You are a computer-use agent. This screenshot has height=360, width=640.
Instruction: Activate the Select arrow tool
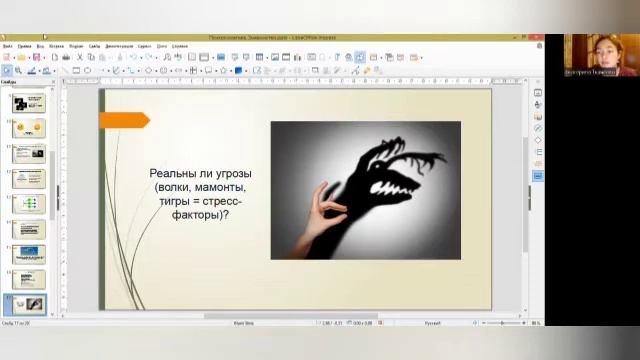[7, 71]
